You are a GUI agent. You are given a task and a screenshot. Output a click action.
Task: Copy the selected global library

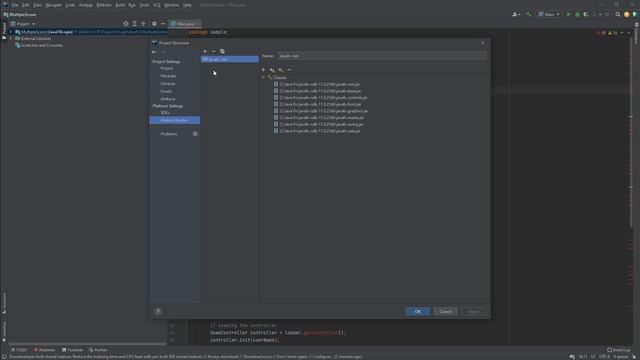(222, 51)
